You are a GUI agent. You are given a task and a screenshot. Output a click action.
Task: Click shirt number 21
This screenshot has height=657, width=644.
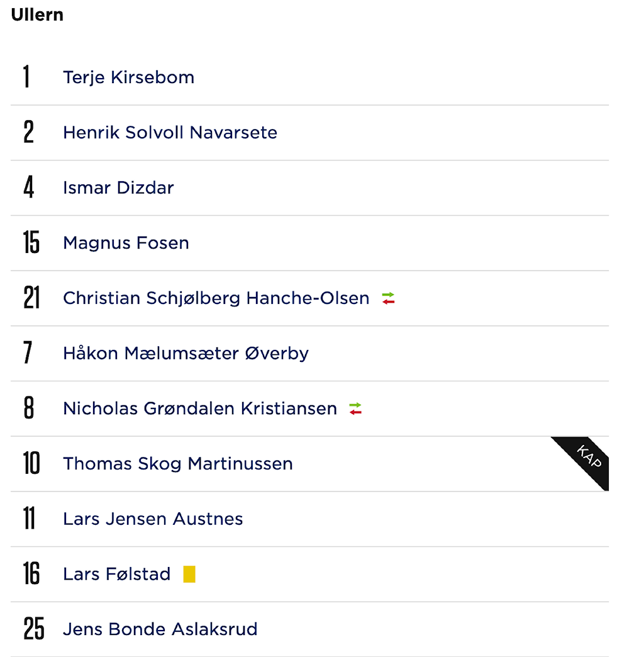pyautogui.click(x=31, y=298)
